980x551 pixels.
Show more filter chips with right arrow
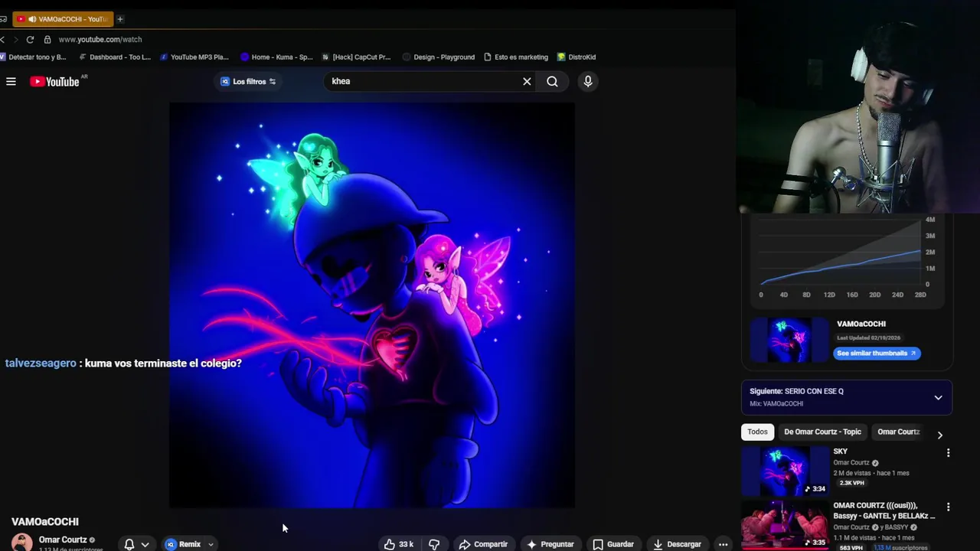[x=940, y=435]
